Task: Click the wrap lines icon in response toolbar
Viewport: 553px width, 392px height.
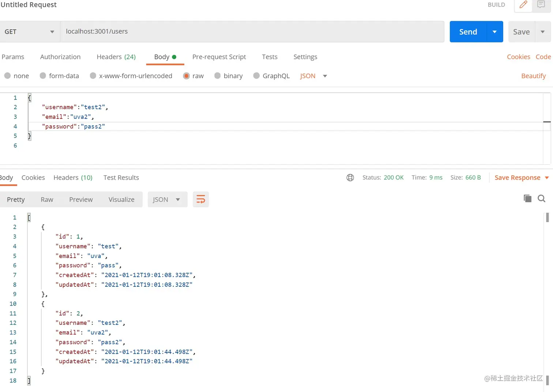Action: pos(201,199)
